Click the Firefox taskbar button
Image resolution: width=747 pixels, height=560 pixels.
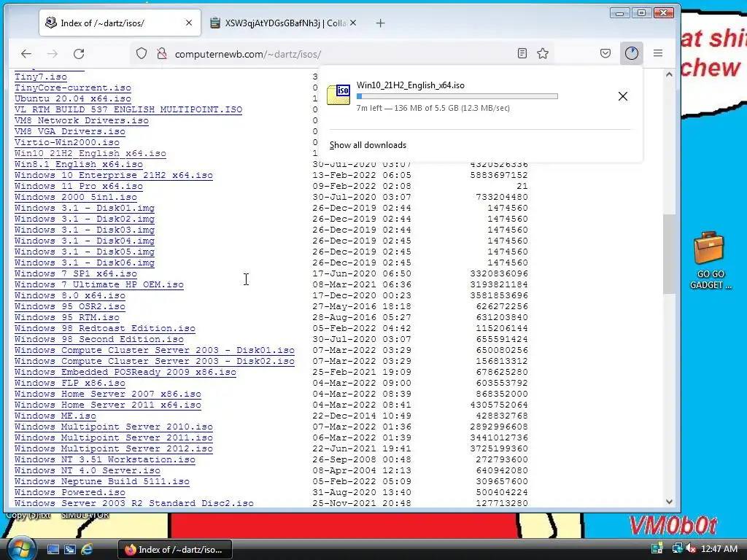pyautogui.click(x=175, y=550)
